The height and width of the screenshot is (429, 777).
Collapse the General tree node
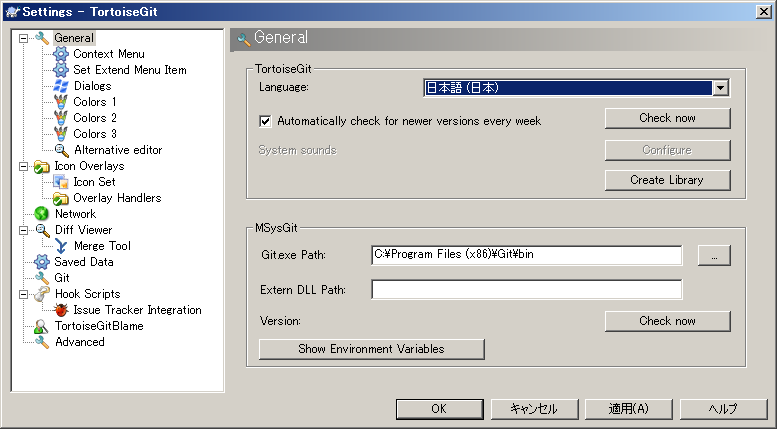23,38
